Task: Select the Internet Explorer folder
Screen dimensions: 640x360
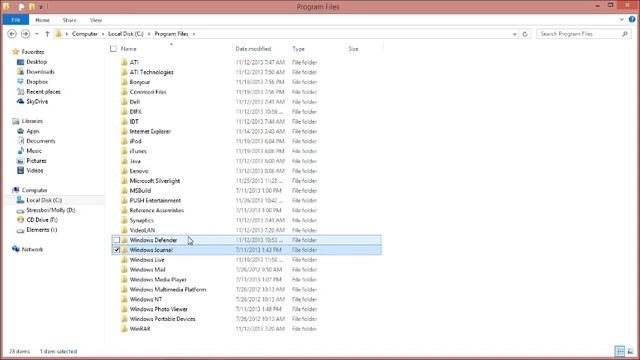Action: (150, 131)
